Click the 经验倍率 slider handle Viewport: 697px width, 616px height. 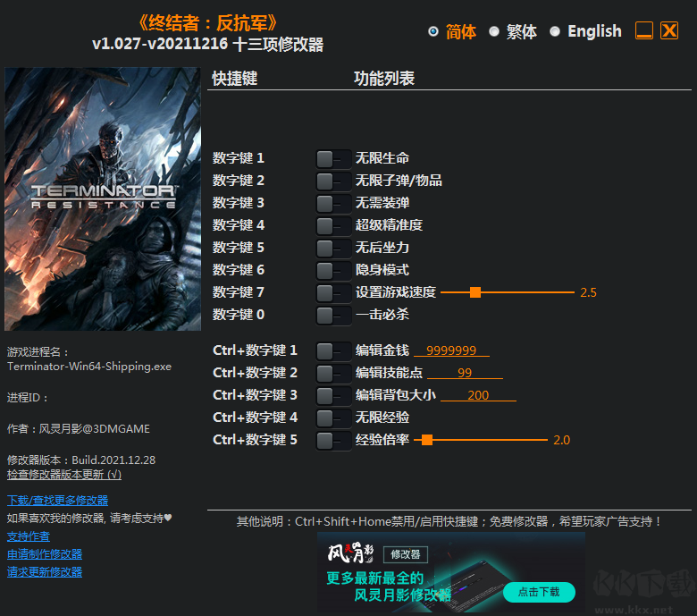tap(427, 440)
